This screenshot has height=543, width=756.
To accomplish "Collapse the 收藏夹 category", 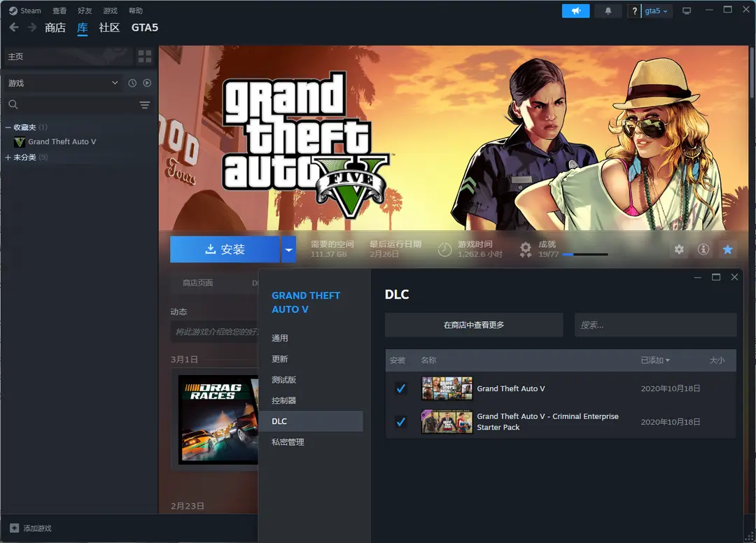I will [x=8, y=127].
